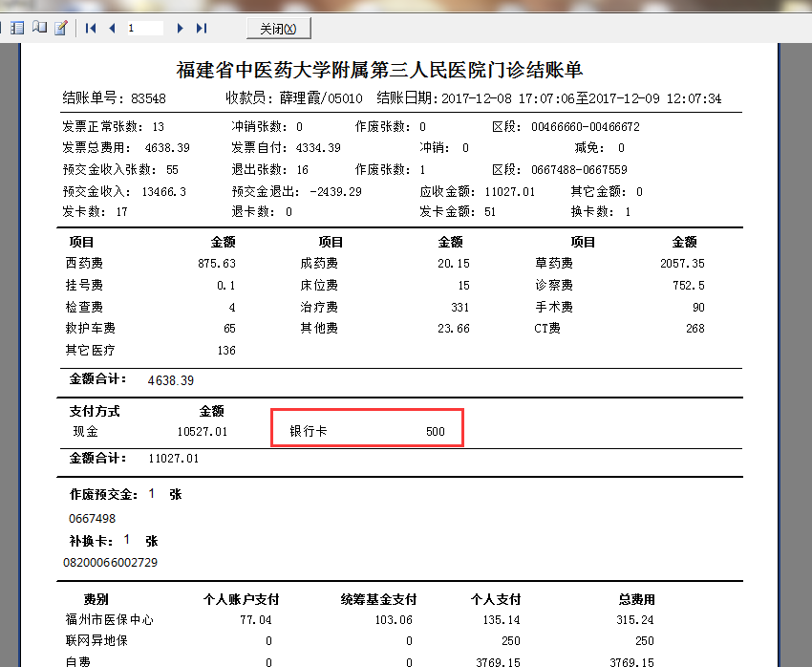Click the 总费用 column header
Screen dimensions: 812x667
coord(636,600)
